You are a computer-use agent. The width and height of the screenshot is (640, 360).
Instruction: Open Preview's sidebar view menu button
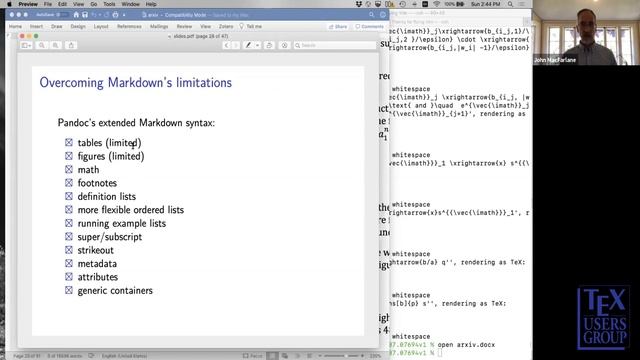[26, 45]
